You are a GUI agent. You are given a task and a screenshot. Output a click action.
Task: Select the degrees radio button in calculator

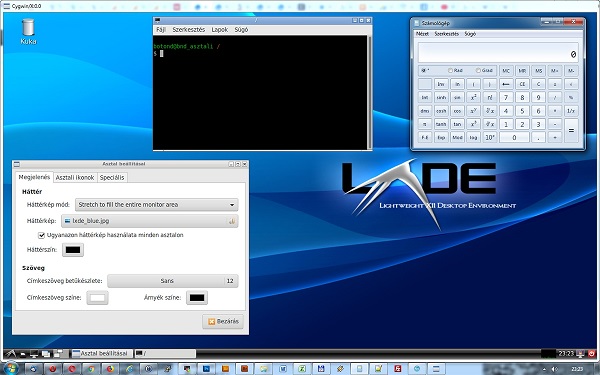423,70
